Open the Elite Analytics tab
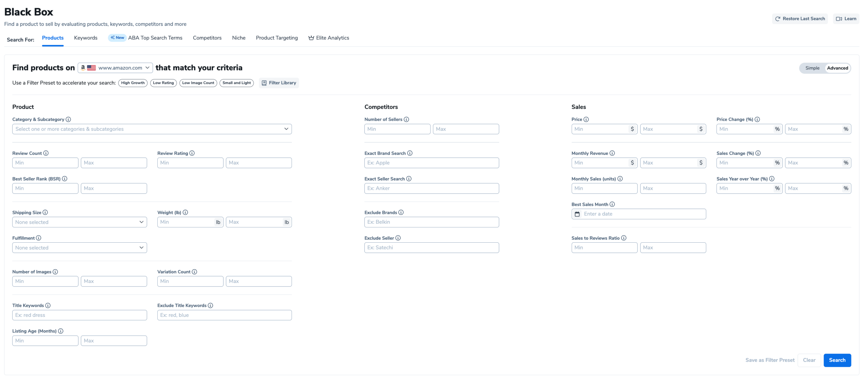The width and height of the screenshot is (868, 382). coord(328,38)
